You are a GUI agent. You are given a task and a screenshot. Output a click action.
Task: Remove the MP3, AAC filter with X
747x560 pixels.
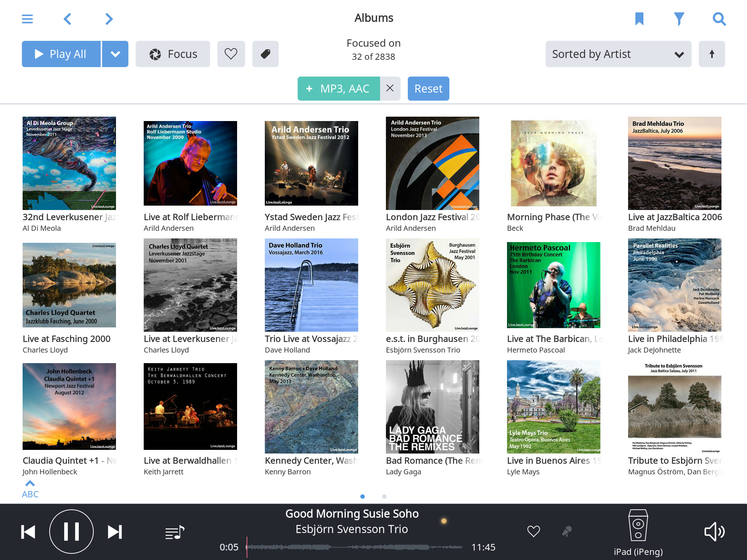(390, 89)
